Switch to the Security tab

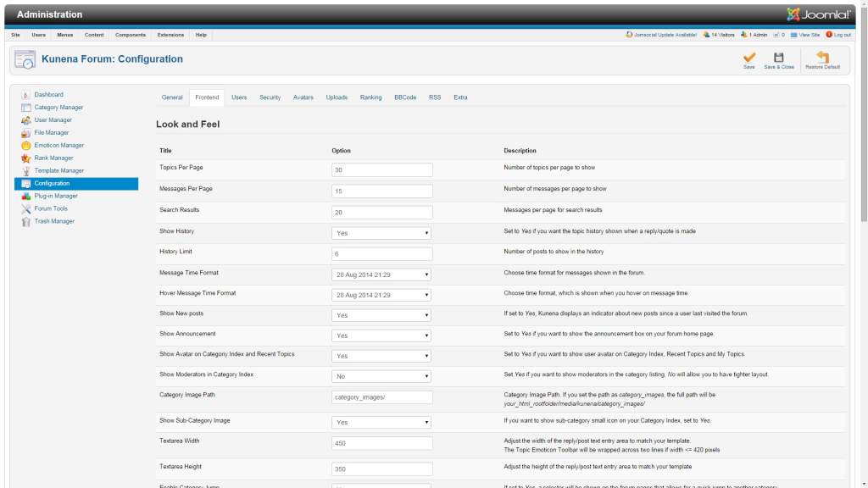pos(270,97)
